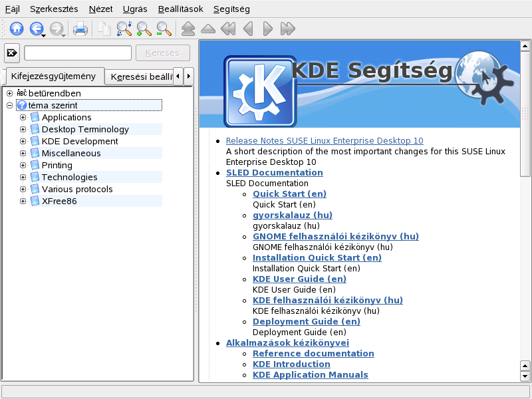Open the Quick Start (en) link
532x399 pixels.
pyautogui.click(x=289, y=194)
